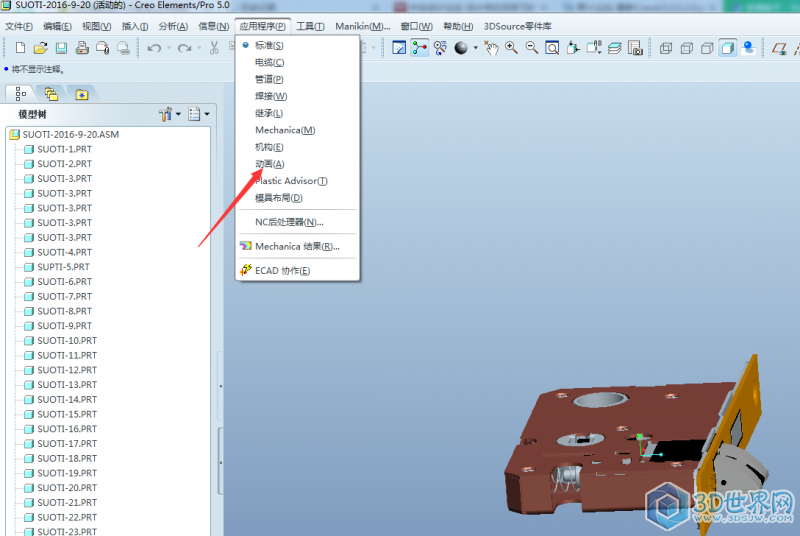Open the 3DSource零件库 menu
Screen dimensions: 800x536
(x=517, y=27)
